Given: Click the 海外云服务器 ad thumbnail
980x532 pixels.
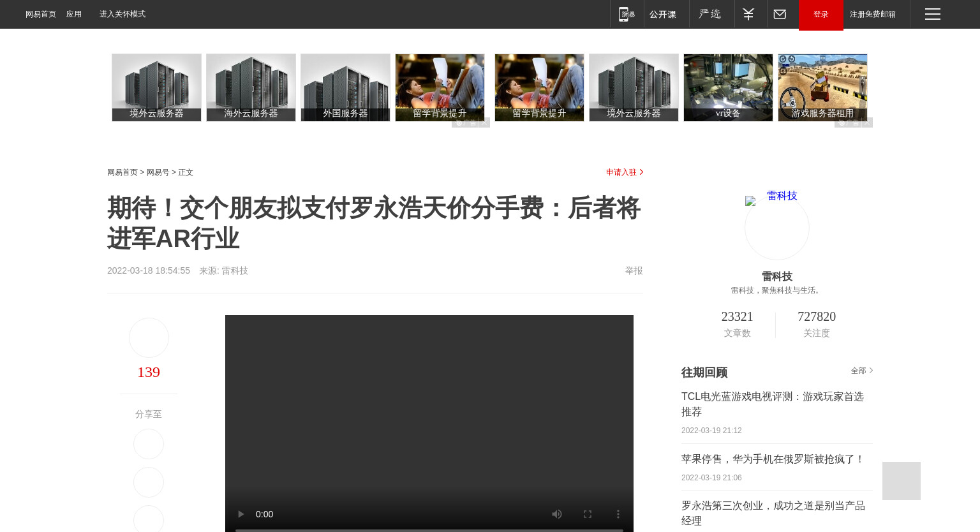Looking at the screenshot, I should tap(251, 87).
